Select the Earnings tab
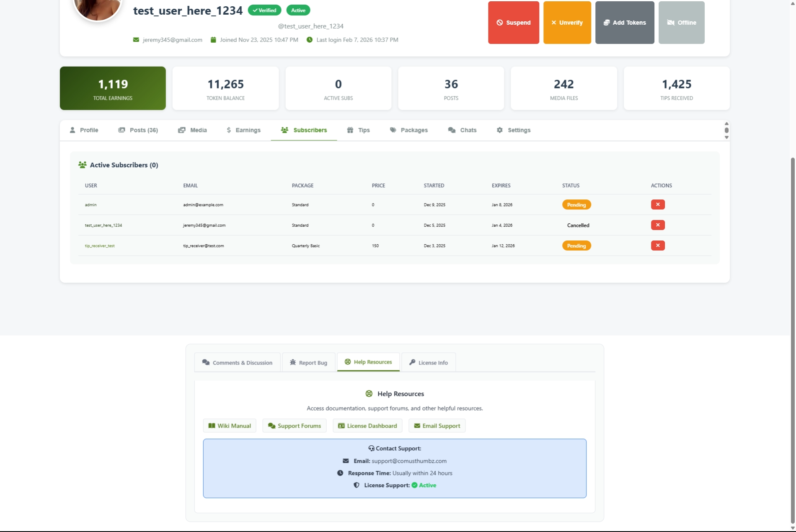 243,130
